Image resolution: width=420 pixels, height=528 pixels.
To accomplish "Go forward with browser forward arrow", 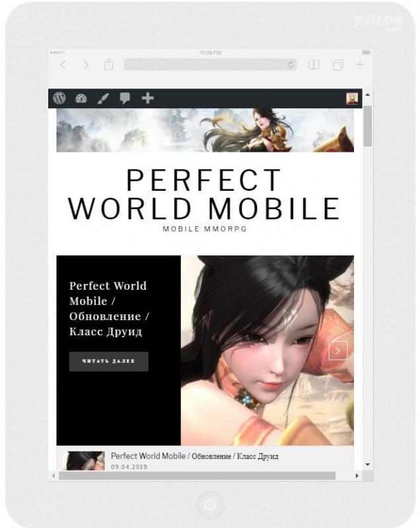I will click(86, 65).
